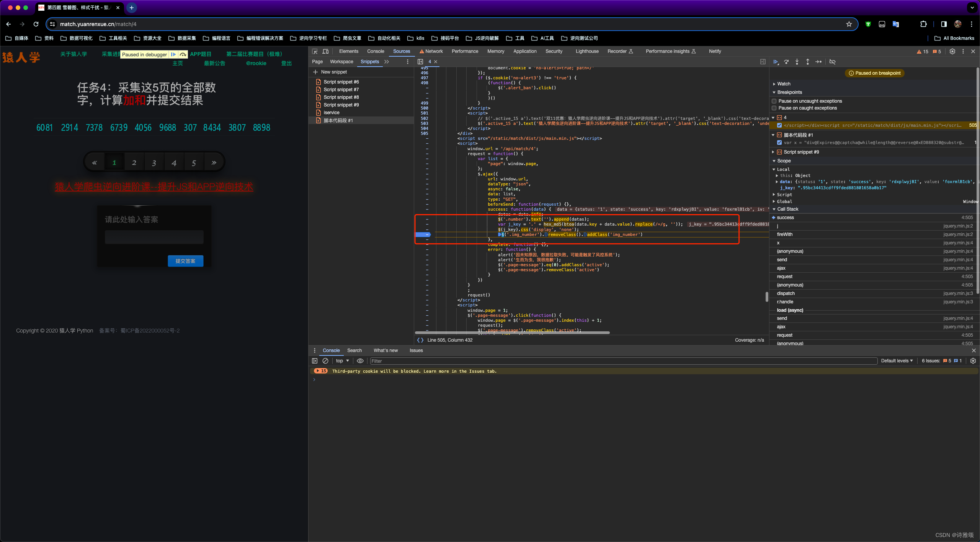Toggle navigator sidebar icon in editor

pos(420,62)
